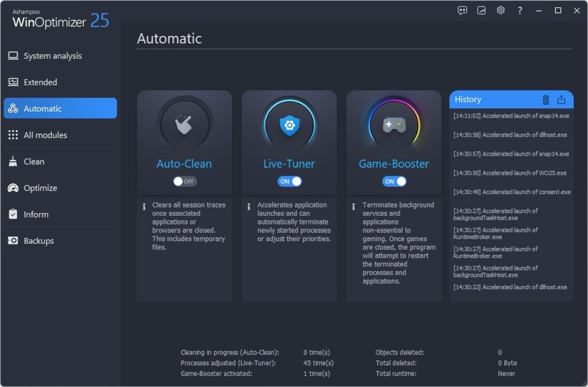This screenshot has width=588, height=387.
Task: Click the Auto-Clean title link
Action: click(184, 164)
